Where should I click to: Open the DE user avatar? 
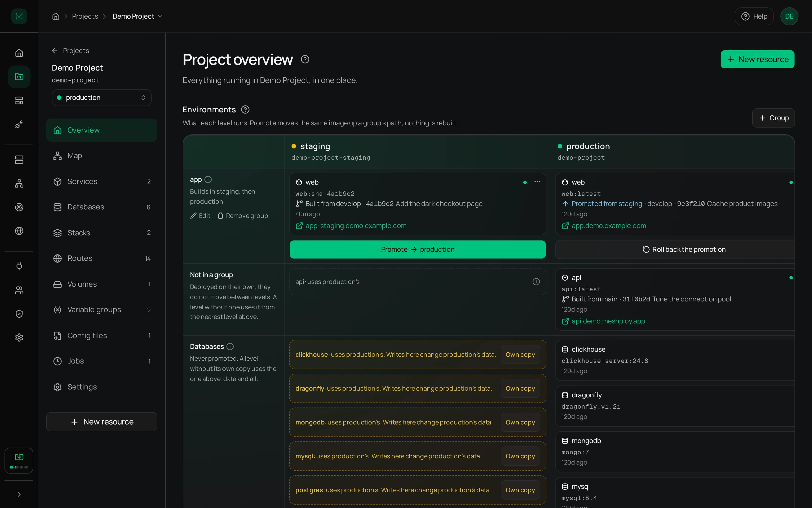click(x=789, y=16)
